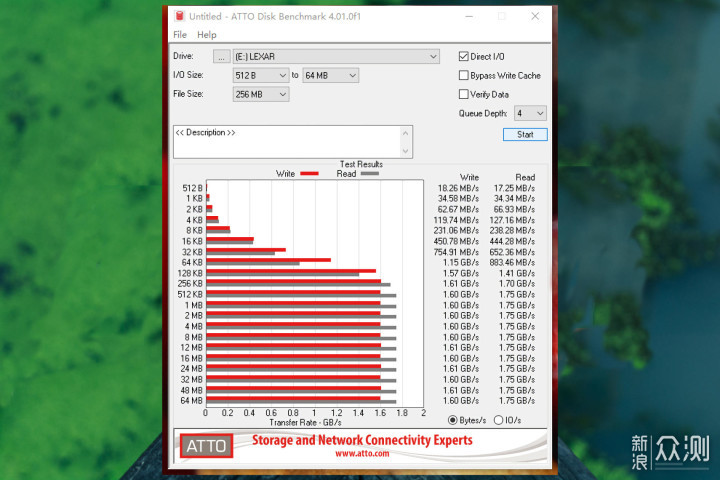Uncheck the Direct I/O checkbox

pos(463,56)
